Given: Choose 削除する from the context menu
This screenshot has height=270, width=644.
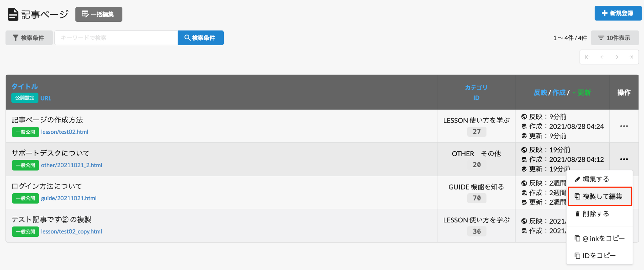Looking at the screenshot, I should [x=596, y=214].
